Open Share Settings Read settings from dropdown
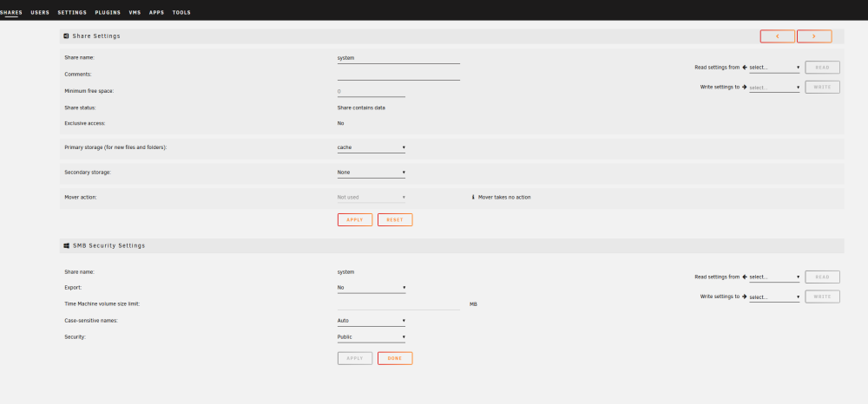This screenshot has height=404, width=868. click(774, 68)
